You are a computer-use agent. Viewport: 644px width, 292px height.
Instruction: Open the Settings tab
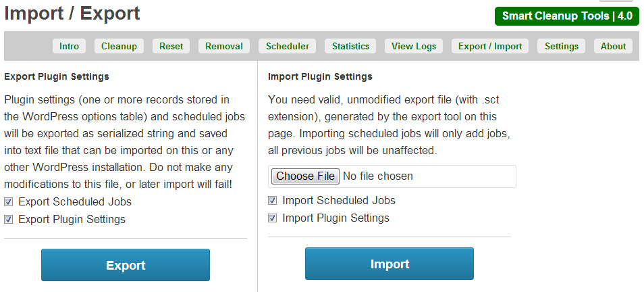pos(562,46)
